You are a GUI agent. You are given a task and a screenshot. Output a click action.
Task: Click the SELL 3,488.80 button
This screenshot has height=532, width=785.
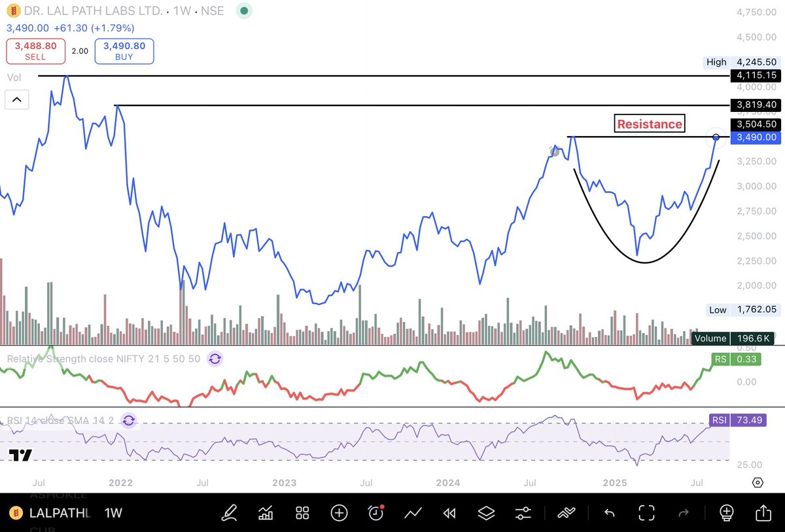click(x=36, y=51)
